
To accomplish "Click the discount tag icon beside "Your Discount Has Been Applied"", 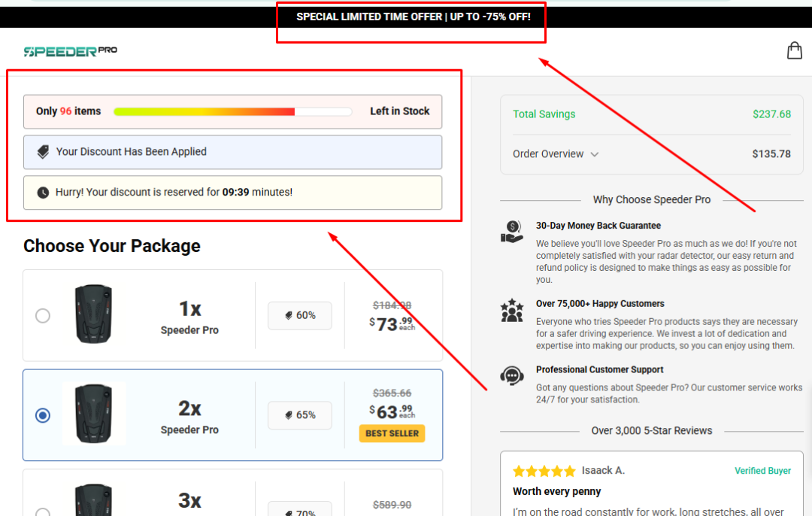I will [43, 152].
